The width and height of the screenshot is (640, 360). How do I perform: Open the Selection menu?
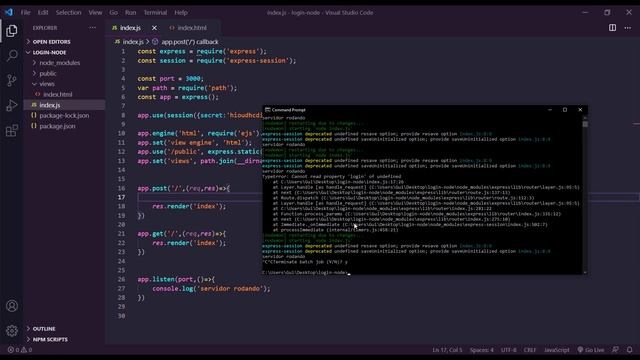point(68,12)
